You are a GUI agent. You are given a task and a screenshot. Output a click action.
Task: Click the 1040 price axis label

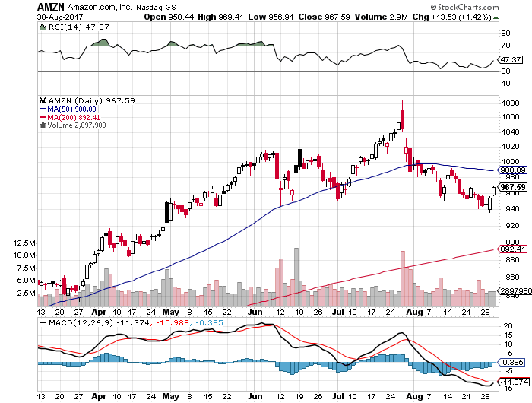click(510, 132)
